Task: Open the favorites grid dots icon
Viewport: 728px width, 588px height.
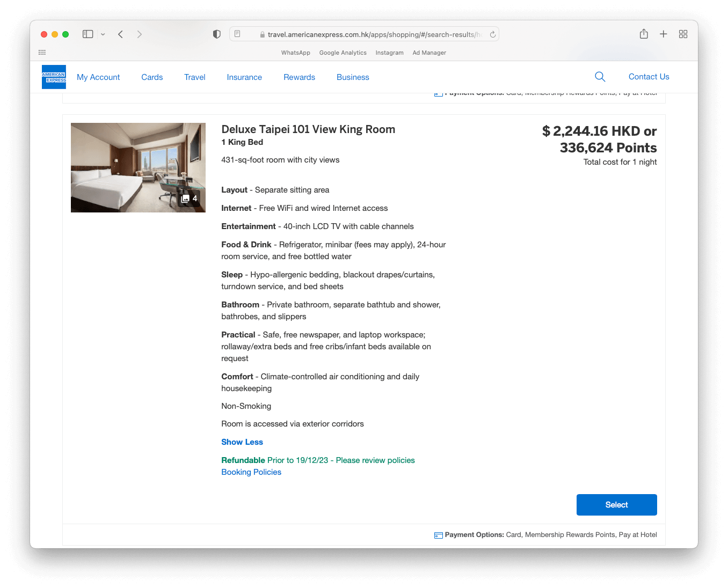Action: (x=42, y=53)
